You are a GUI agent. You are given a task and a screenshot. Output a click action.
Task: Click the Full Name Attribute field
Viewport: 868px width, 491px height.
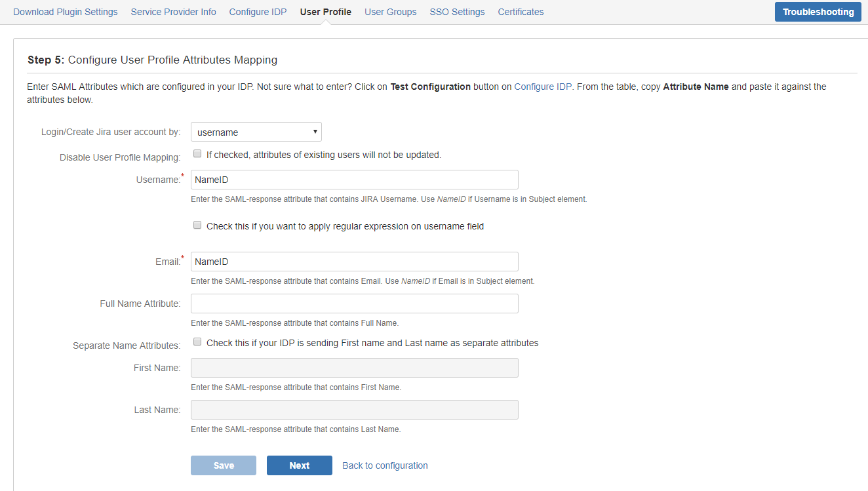[355, 304]
